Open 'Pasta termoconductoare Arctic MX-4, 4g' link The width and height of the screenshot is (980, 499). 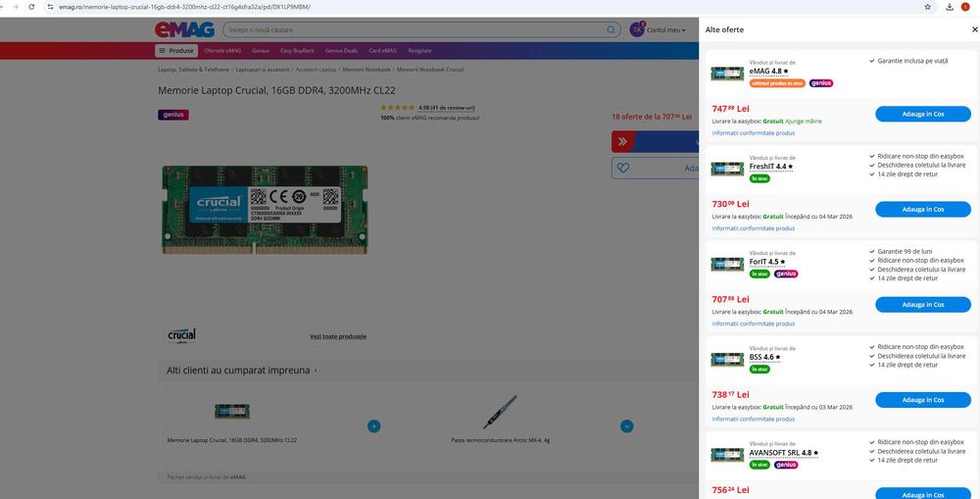point(500,440)
